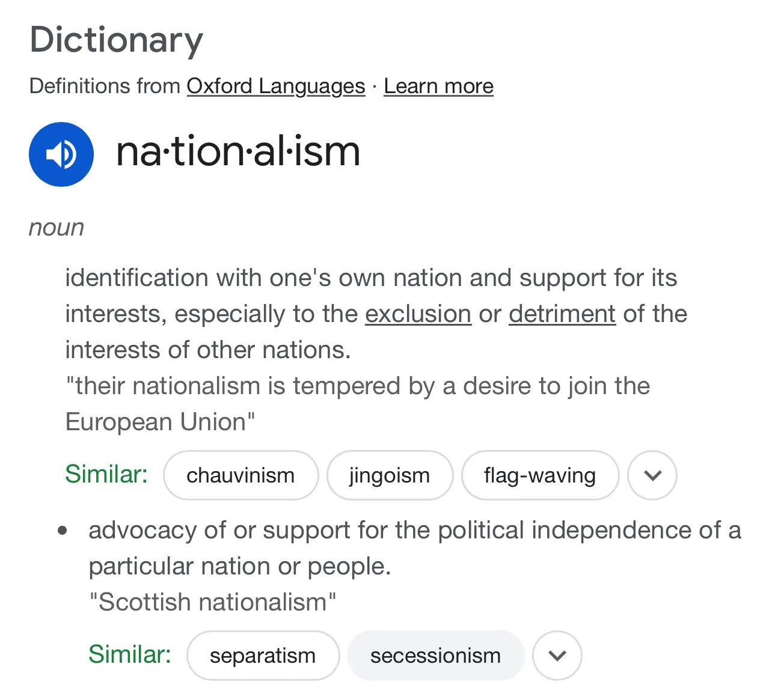
Task: Choose the flag-waving synonym chip
Action: (539, 475)
